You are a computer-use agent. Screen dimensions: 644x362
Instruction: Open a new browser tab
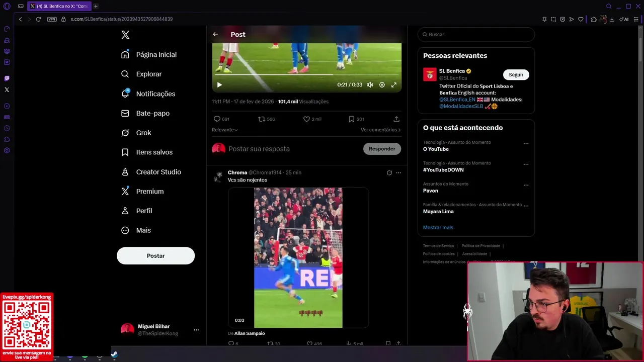[96, 7]
